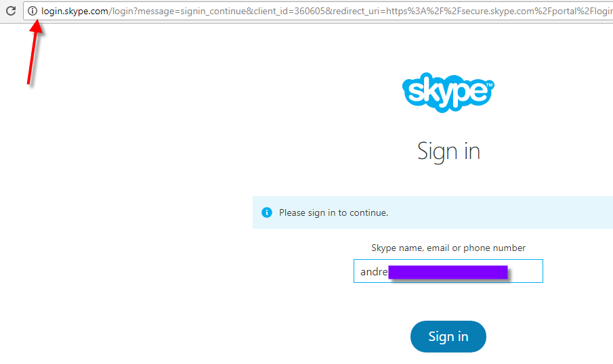613x364 pixels.
Task: Reload the page with the refresh icon
Action: 11,11
